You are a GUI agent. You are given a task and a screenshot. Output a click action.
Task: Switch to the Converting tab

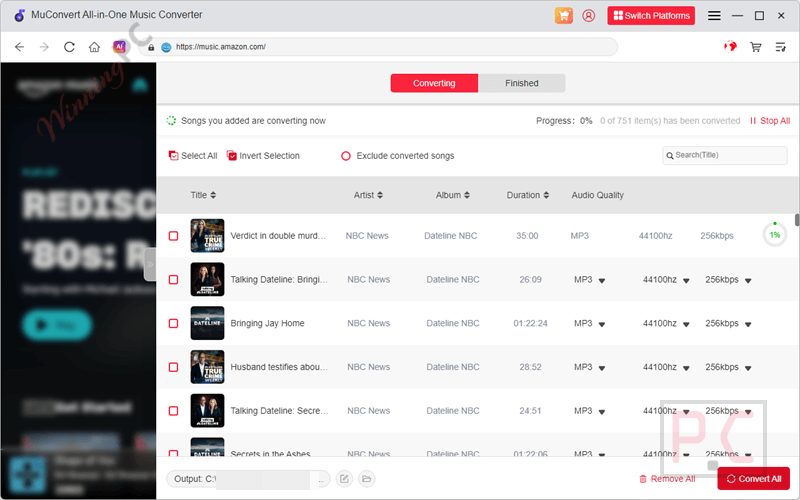434,83
